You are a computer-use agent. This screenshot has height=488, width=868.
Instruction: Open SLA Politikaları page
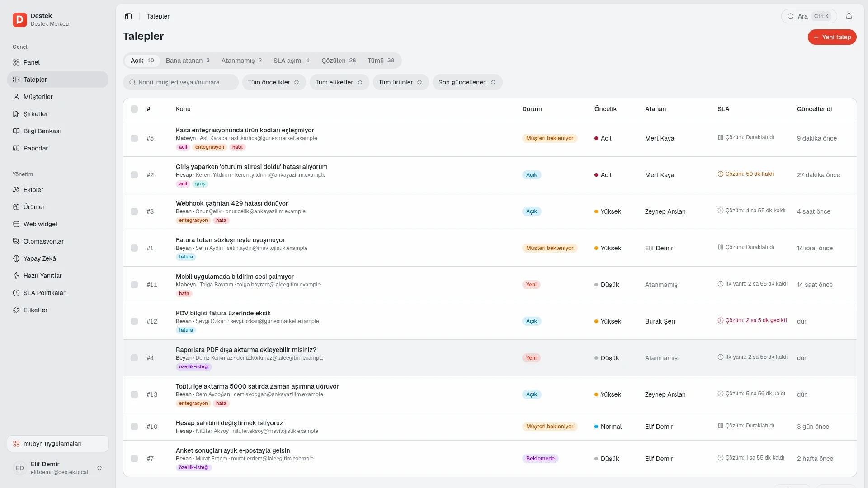[58, 293]
